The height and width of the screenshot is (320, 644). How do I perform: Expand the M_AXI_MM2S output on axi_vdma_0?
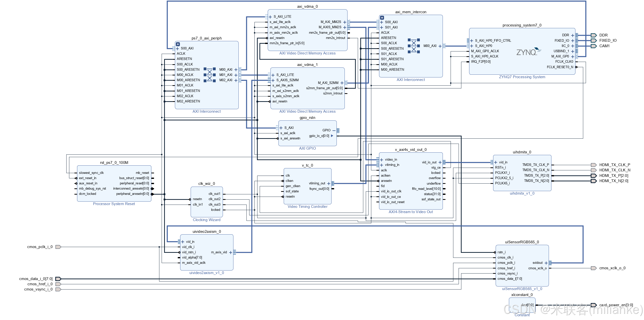coord(345,22)
